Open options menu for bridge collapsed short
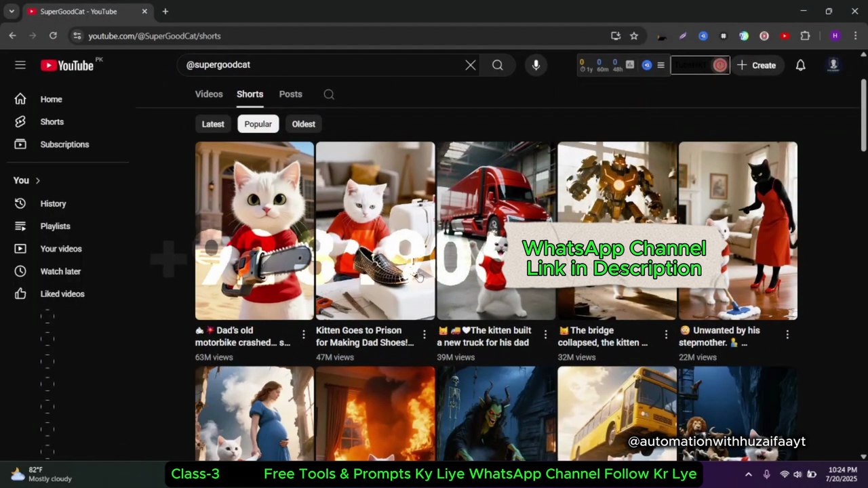 (x=666, y=334)
